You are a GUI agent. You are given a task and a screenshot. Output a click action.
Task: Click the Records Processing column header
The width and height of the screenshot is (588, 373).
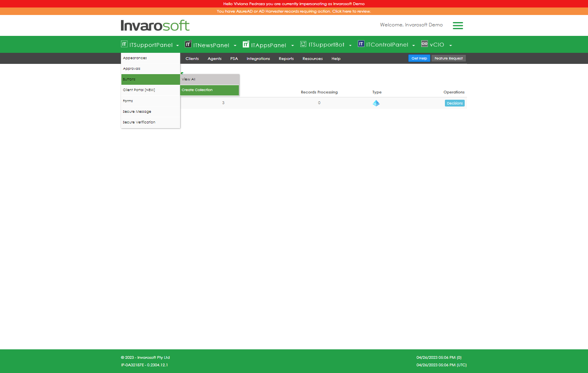(319, 92)
